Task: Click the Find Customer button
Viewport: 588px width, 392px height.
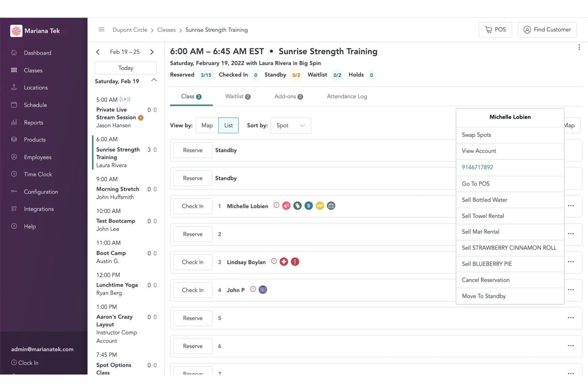Action: coord(547,30)
